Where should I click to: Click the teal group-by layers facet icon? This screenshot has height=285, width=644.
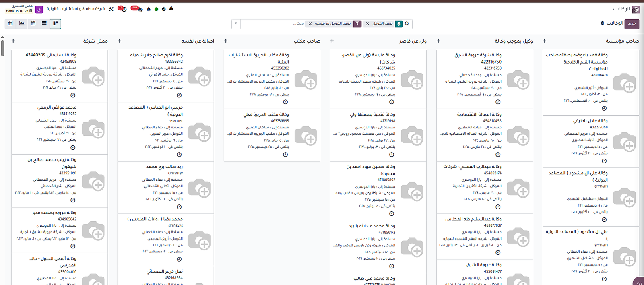[x=398, y=24]
